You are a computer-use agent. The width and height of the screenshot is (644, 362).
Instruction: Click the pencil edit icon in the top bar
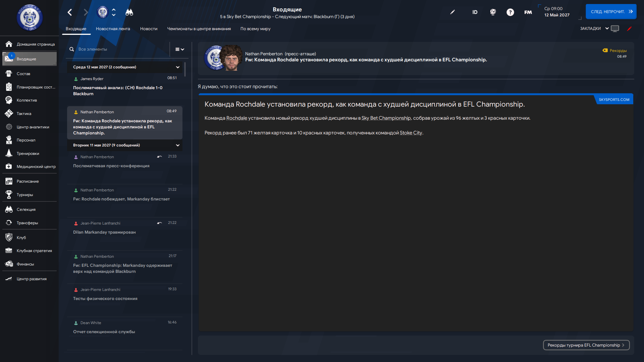(x=452, y=12)
